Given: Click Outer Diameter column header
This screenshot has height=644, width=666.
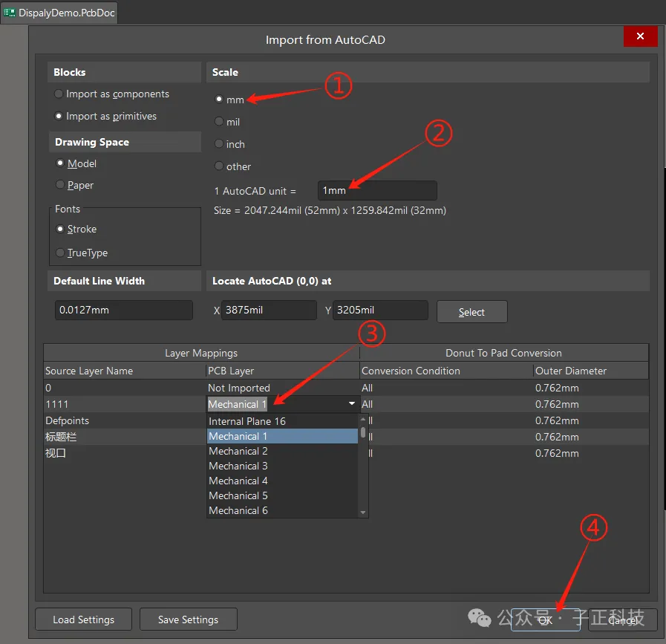Looking at the screenshot, I should click(591, 371).
